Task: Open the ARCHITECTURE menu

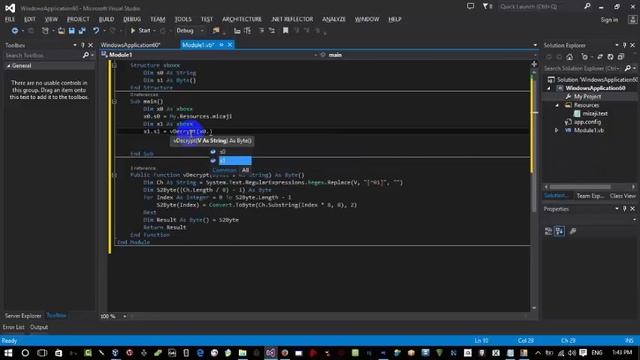Action: 242,19
